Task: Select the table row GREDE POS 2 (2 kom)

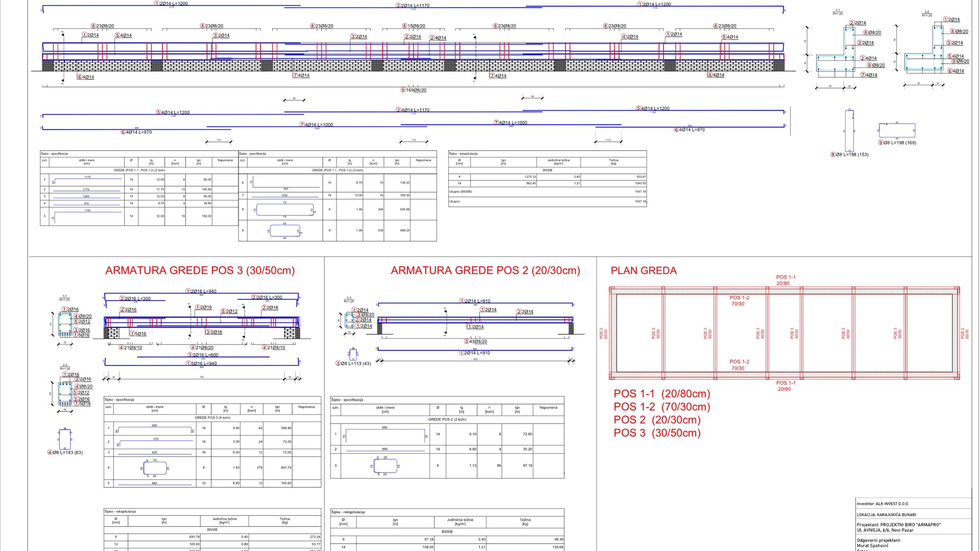Action: click(447, 420)
